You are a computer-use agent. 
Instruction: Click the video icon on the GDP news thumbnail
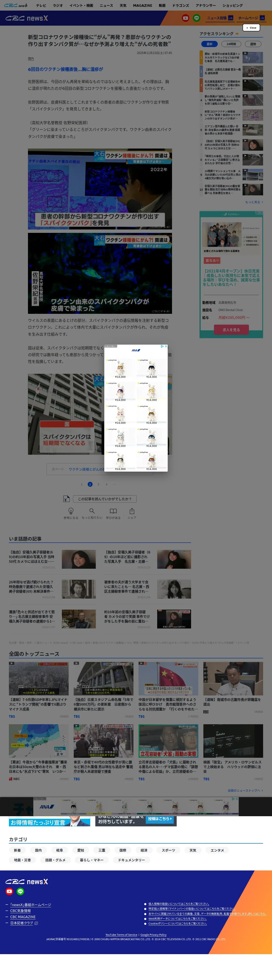click(x=12, y=663)
